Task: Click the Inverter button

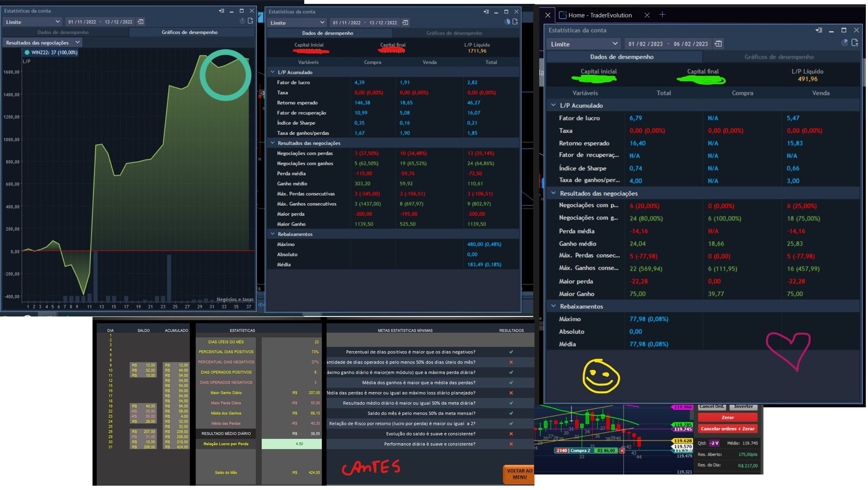Action: [x=743, y=406]
